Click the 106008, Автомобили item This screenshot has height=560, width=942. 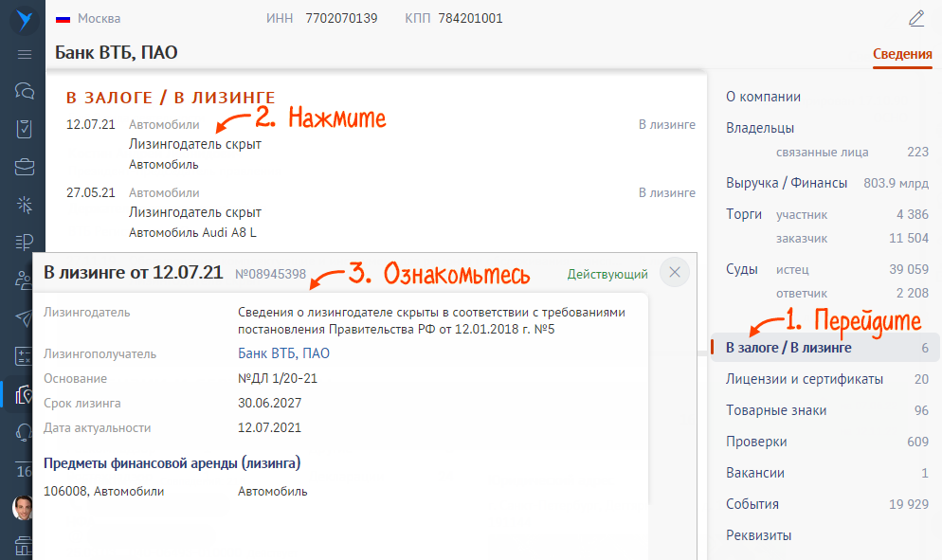pos(104,492)
